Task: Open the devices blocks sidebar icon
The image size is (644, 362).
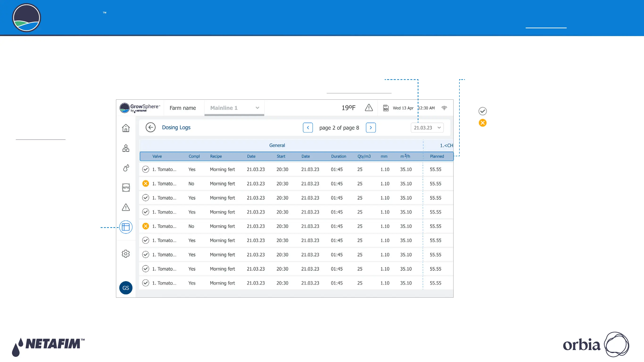Action: click(x=126, y=148)
